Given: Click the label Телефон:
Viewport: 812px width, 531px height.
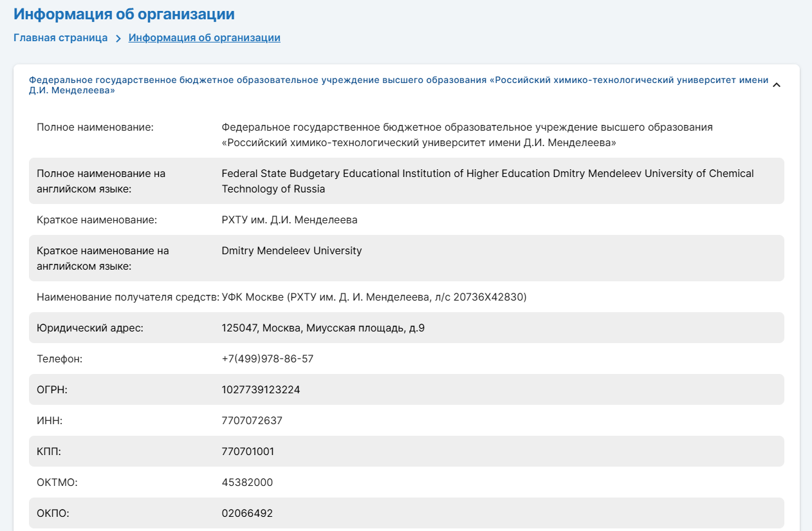Looking at the screenshot, I should (60, 359).
